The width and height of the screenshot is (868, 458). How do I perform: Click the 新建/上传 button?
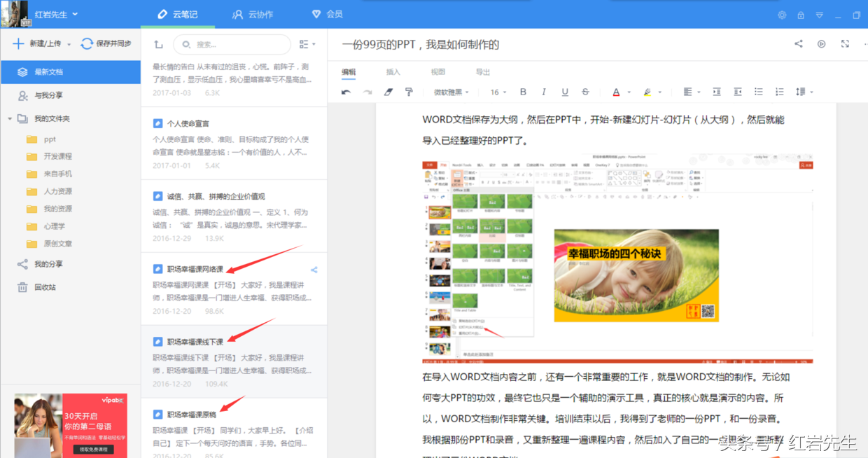(x=38, y=43)
